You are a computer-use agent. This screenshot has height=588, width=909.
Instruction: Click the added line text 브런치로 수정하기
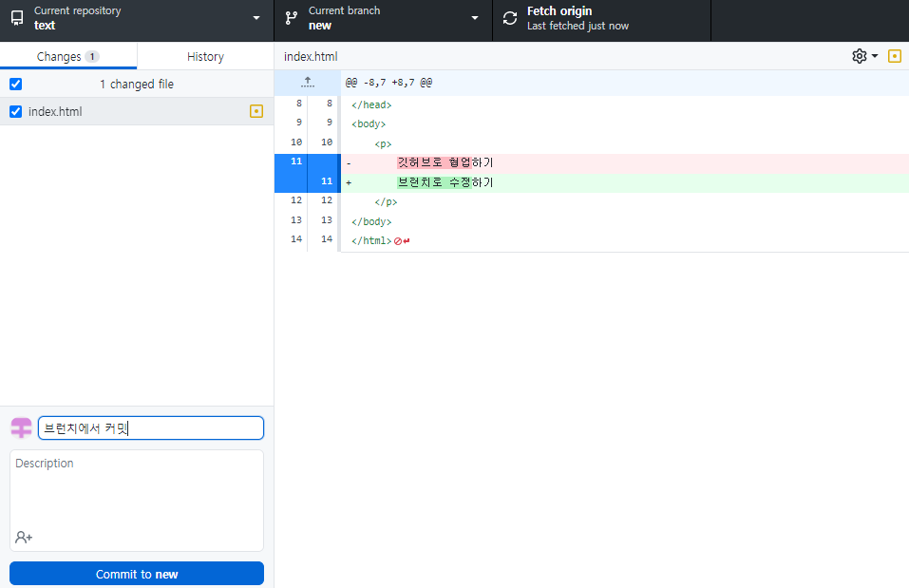[x=445, y=182]
